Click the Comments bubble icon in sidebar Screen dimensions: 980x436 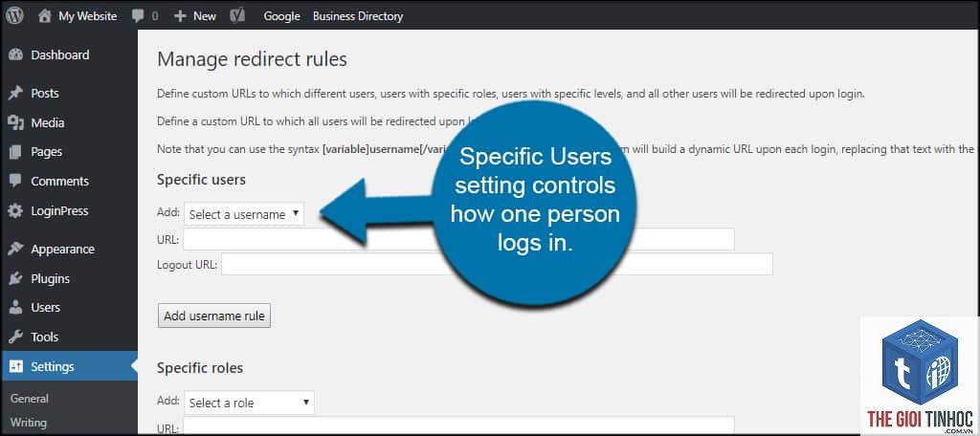(15, 181)
